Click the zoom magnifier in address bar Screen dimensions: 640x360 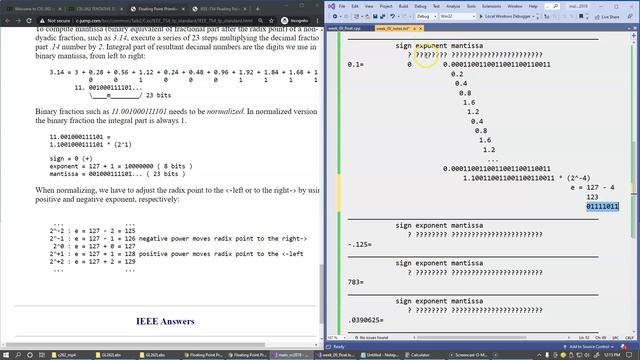pyautogui.click(x=260, y=20)
